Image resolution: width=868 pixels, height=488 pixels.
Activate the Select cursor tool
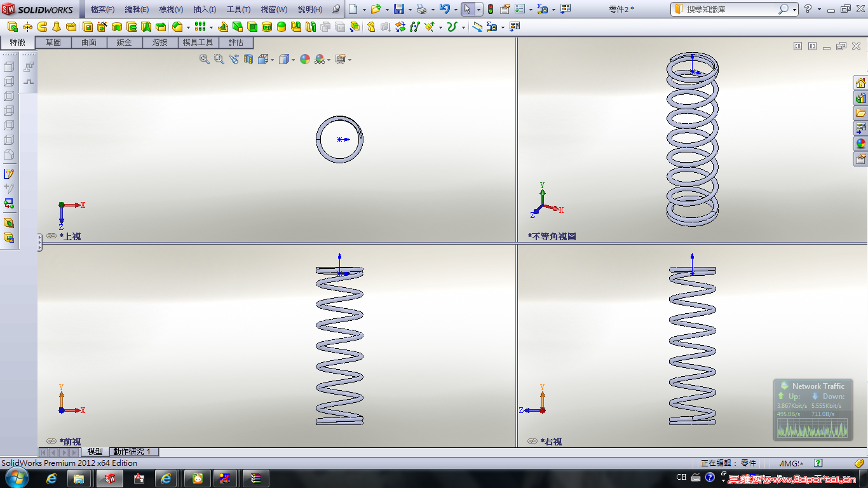click(x=467, y=9)
